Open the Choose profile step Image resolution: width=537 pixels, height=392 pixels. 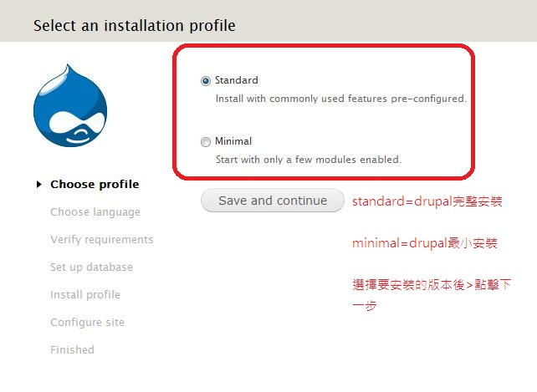pyautogui.click(x=95, y=184)
